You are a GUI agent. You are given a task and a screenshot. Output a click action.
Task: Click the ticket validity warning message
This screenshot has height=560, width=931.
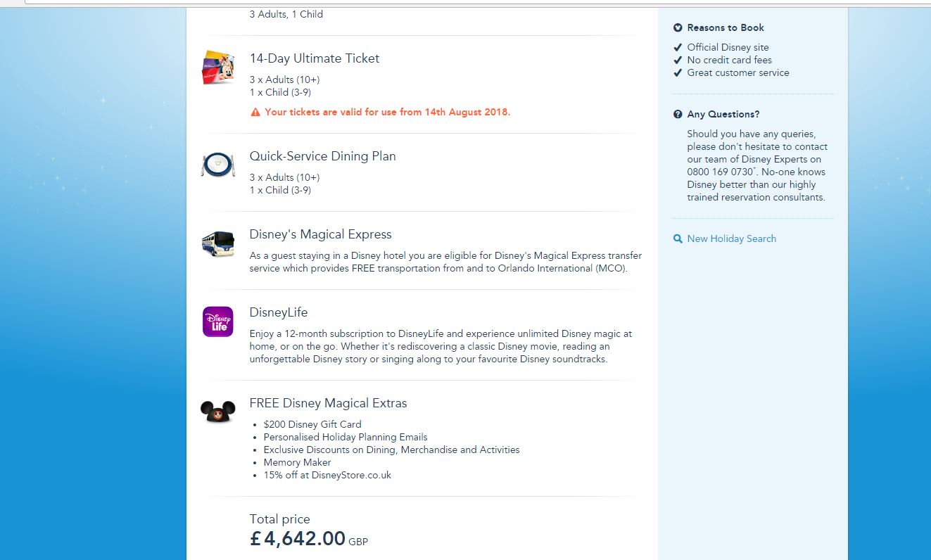(x=387, y=113)
